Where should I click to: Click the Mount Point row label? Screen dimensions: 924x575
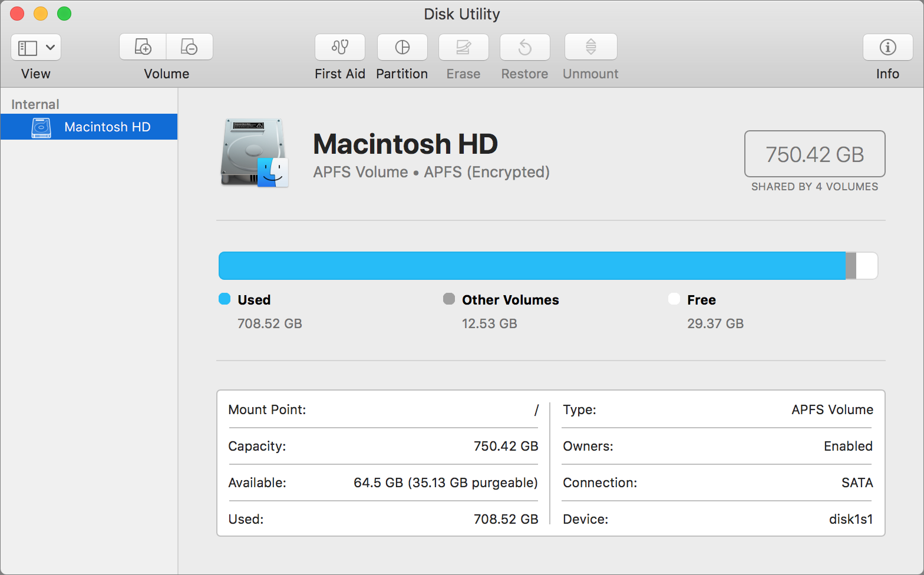point(267,409)
